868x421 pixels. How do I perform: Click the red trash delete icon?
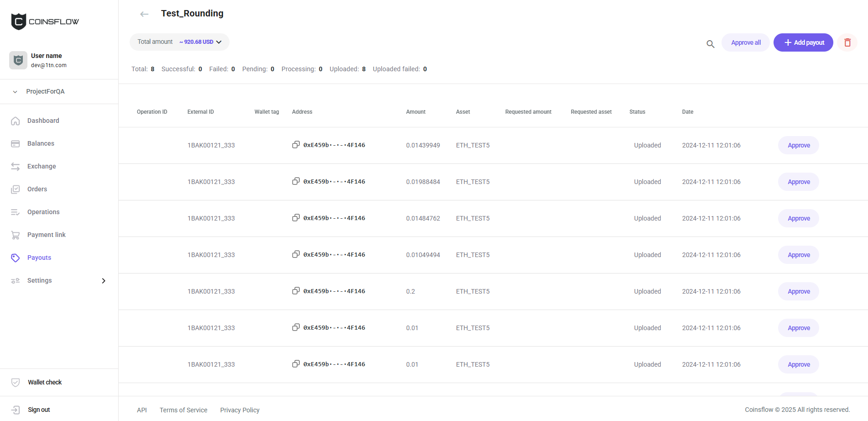coord(847,42)
